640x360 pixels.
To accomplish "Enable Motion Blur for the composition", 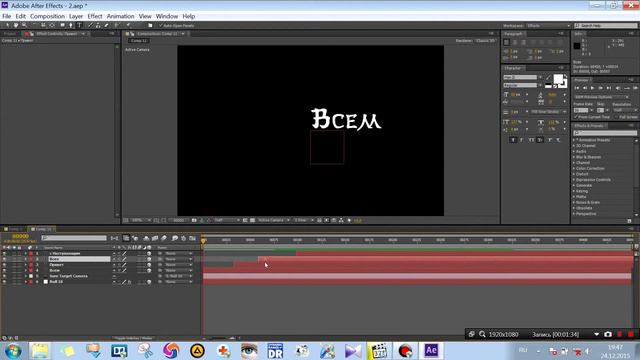I will pos(164,238).
